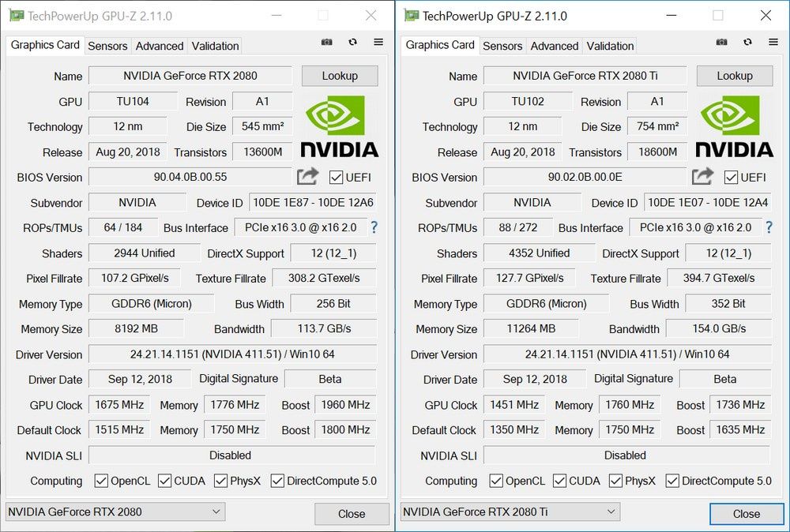Toggle CUDA checkbox in RTX 2080 window

tap(164, 481)
